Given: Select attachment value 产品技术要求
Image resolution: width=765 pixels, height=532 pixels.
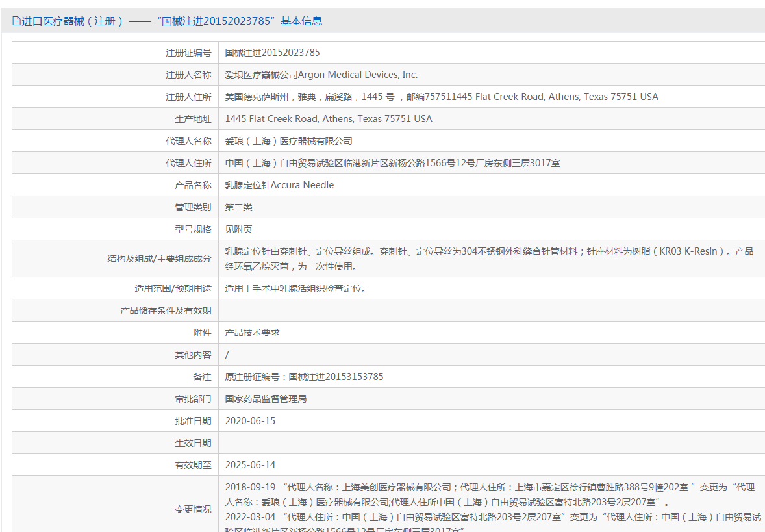Looking at the screenshot, I should (x=252, y=333).
